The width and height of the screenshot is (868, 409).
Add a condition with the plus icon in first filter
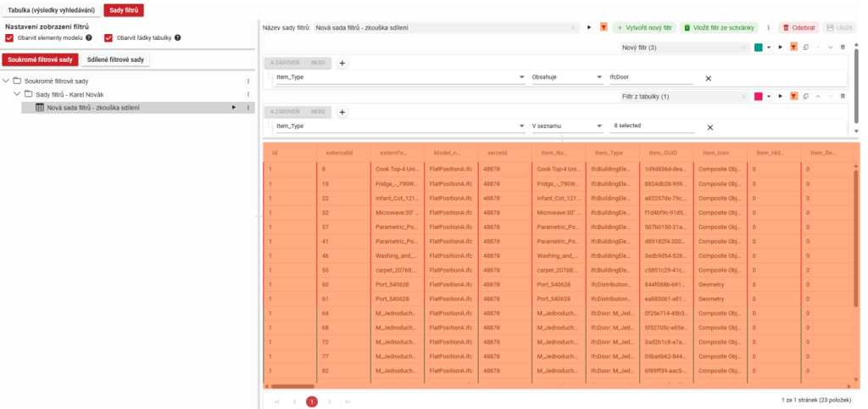point(342,63)
